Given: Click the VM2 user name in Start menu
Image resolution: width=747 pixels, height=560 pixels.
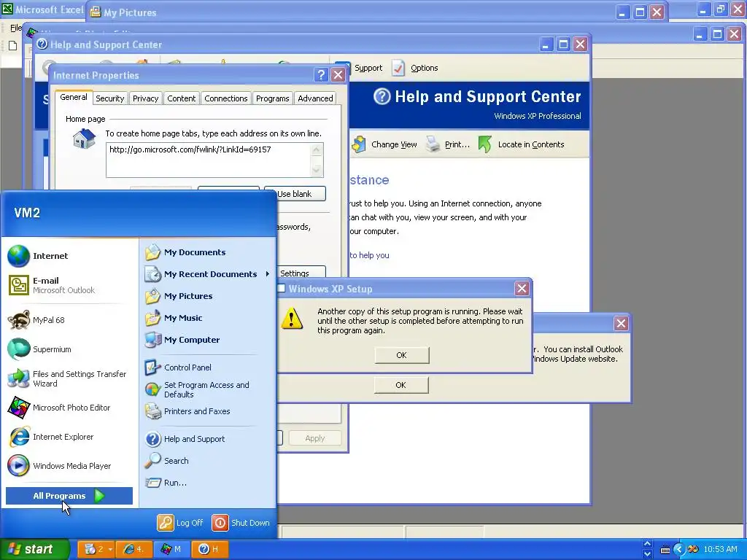Looking at the screenshot, I should (x=27, y=213).
